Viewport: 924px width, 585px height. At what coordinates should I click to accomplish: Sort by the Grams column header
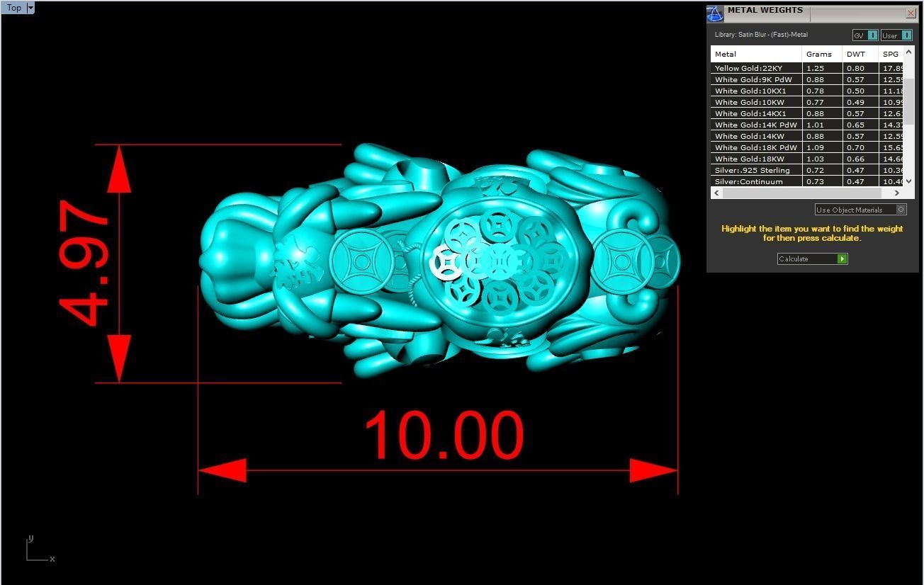pos(823,54)
